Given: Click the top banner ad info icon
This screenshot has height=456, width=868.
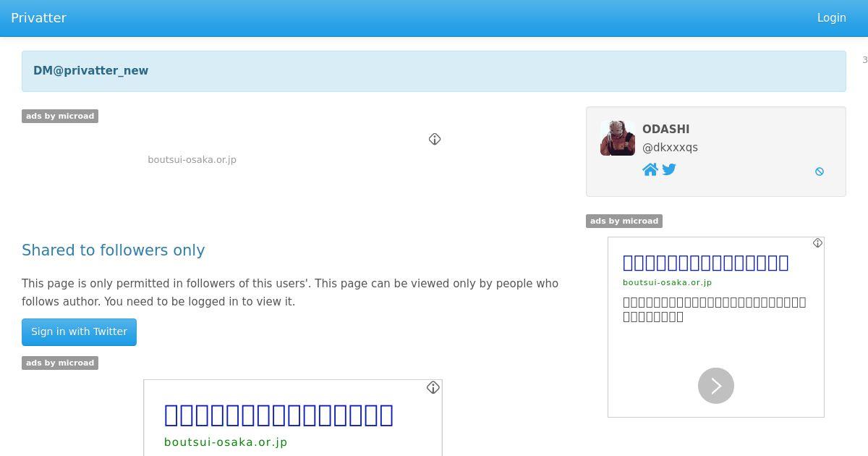Looking at the screenshot, I should (435, 139).
